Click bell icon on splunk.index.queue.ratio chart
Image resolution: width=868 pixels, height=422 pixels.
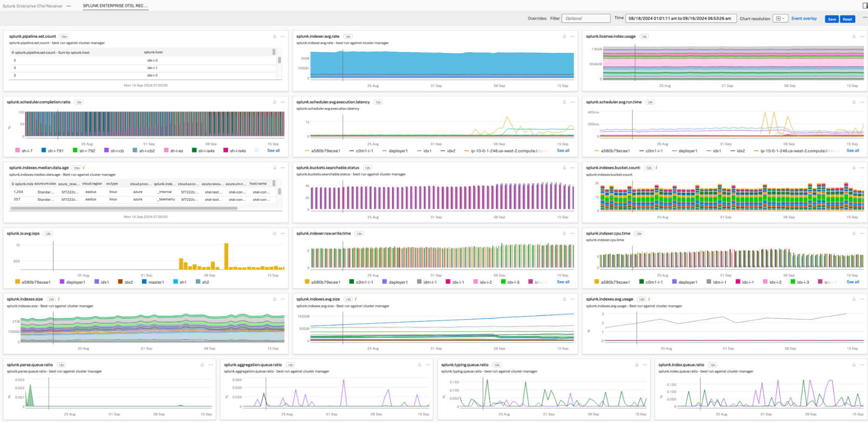[x=854, y=365]
